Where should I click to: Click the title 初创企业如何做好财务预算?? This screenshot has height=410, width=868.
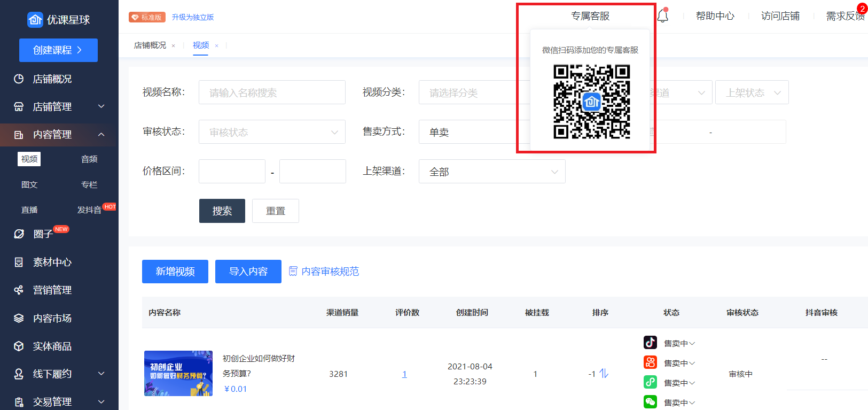click(259, 366)
